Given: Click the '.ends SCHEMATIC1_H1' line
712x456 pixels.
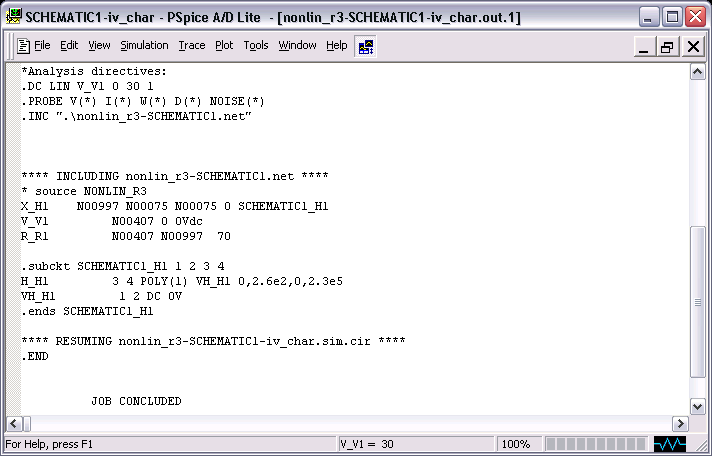Looking at the screenshot, I should 87,312.
